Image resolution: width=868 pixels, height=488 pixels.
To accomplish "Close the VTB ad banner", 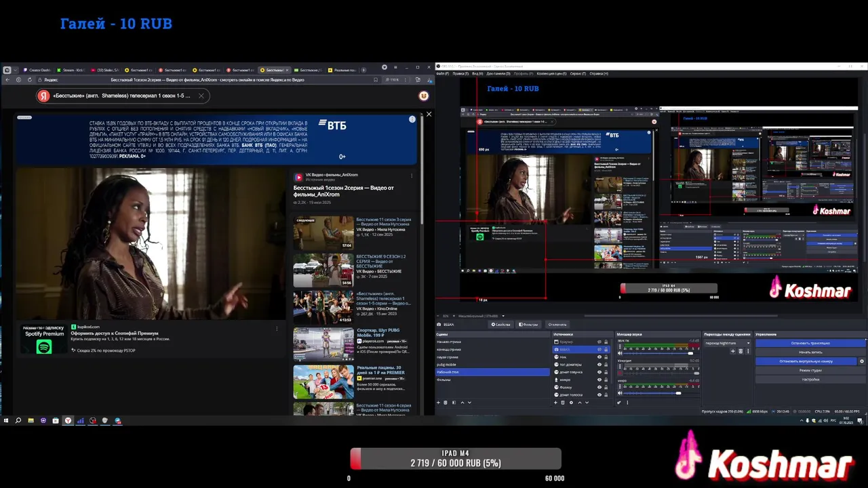I will coord(429,114).
